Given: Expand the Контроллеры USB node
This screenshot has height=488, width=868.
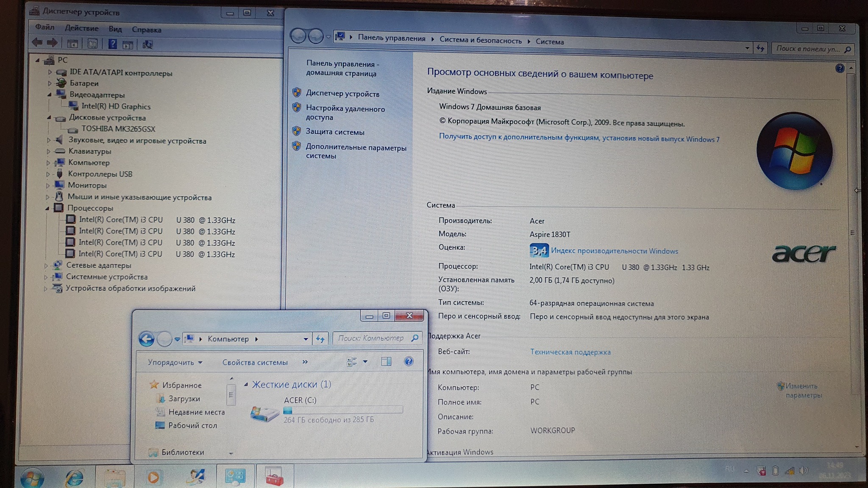Looking at the screenshot, I should point(48,174).
